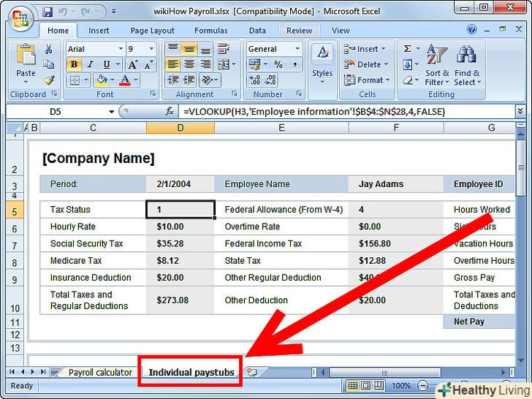
Task: Toggle Bottom Align vertical alignment
Action: [205, 49]
